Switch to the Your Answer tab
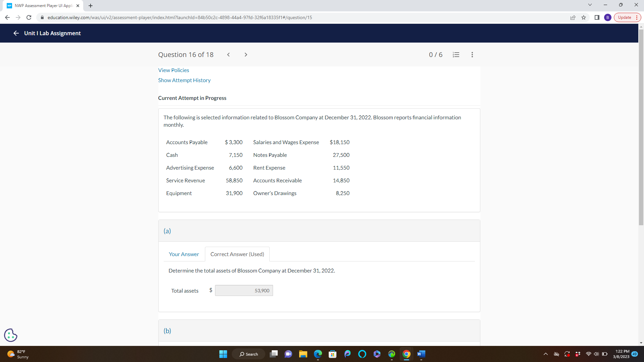The height and width of the screenshot is (362, 644). 183,254
